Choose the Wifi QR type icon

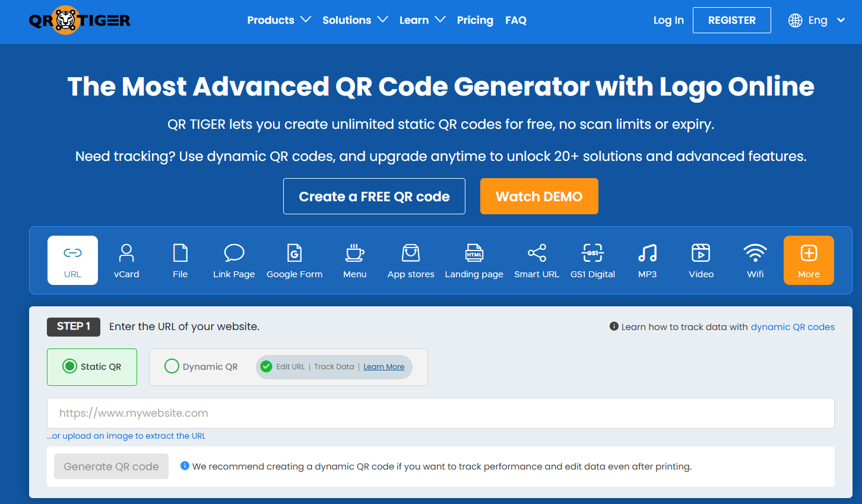tap(755, 253)
